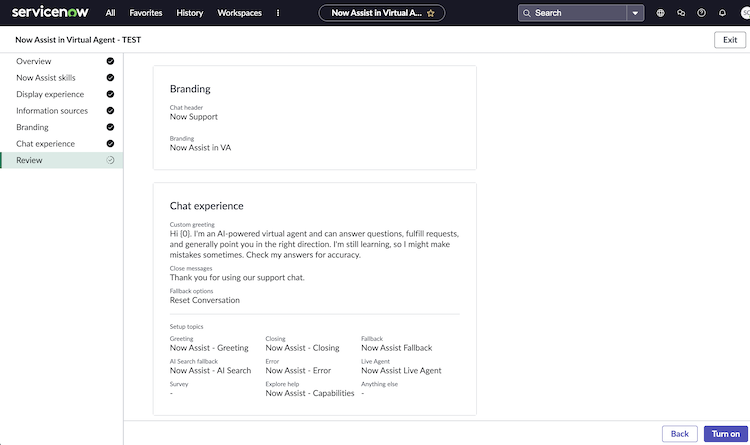Click 'Now Assist - Closing' topic

(302, 348)
